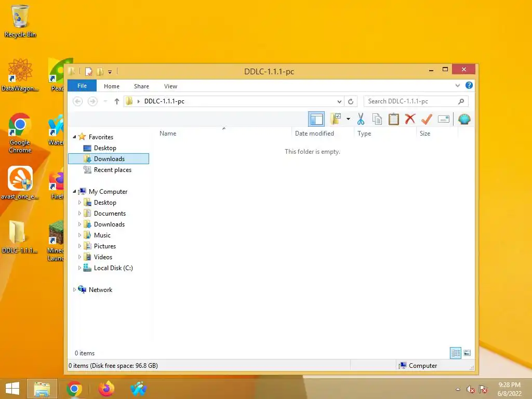Select Downloads under Favorites
This screenshot has height=399, width=532.
[109, 159]
